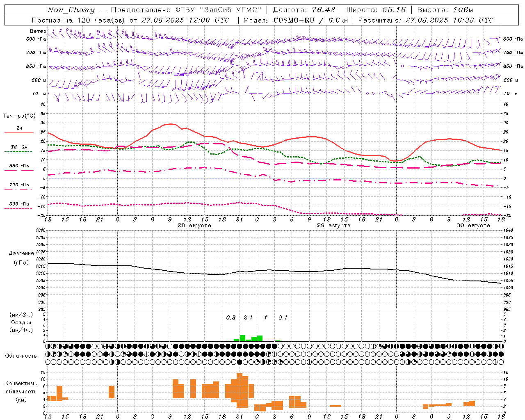The height and width of the screenshot is (420, 525).
Task: Click the station name Nov_Chany
Action: click(x=71, y=10)
